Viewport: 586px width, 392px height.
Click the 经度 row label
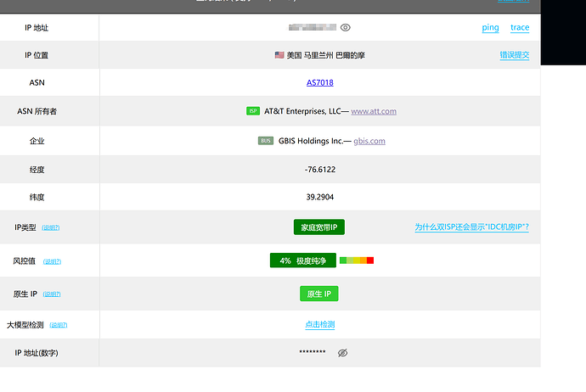pyautogui.click(x=37, y=170)
